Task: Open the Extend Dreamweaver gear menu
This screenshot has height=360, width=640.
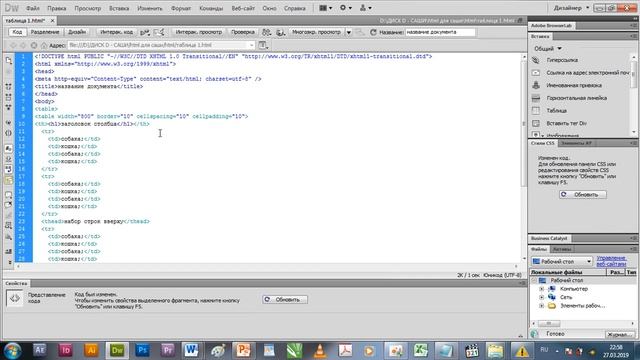Action: (x=345, y=8)
